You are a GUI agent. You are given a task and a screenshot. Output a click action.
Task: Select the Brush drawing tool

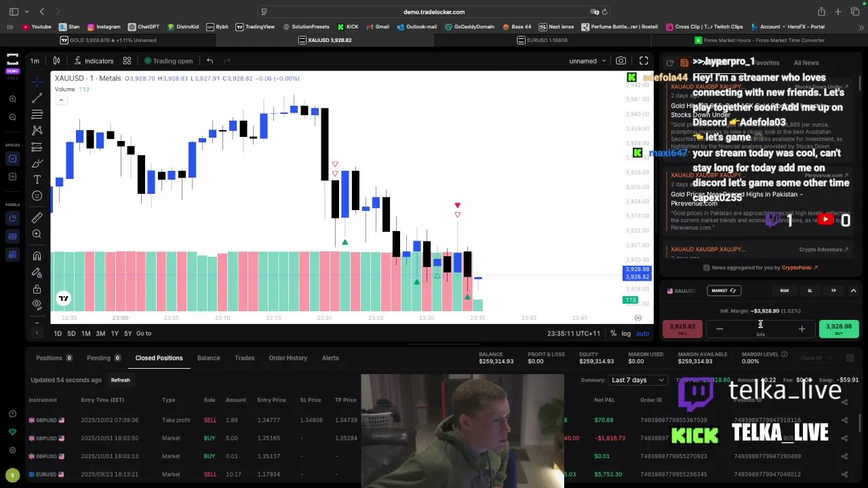(37, 163)
